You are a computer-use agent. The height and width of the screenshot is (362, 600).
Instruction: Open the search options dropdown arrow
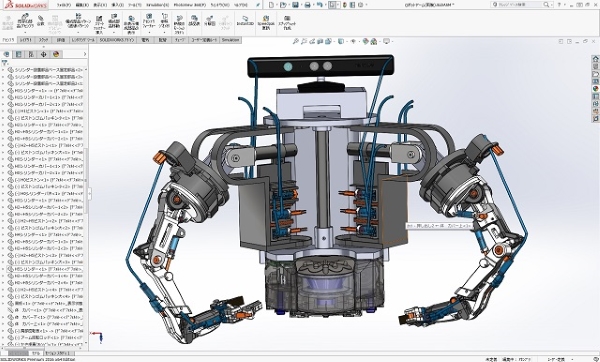coord(552,5)
